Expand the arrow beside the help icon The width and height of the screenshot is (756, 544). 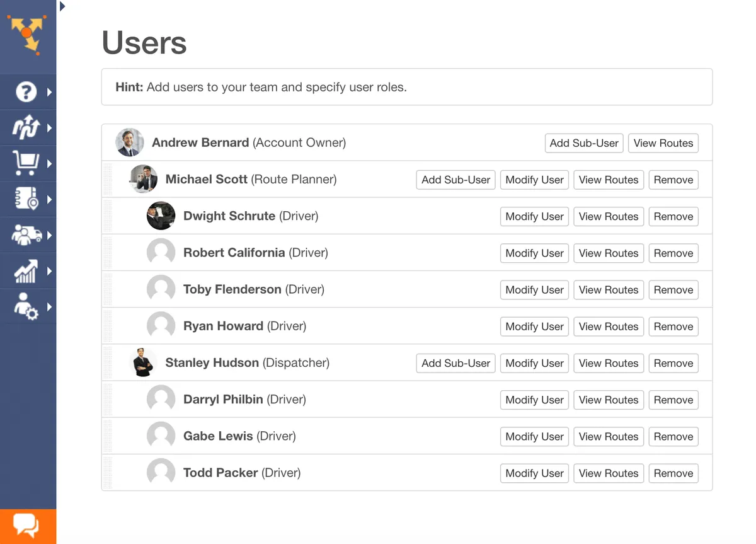49,92
